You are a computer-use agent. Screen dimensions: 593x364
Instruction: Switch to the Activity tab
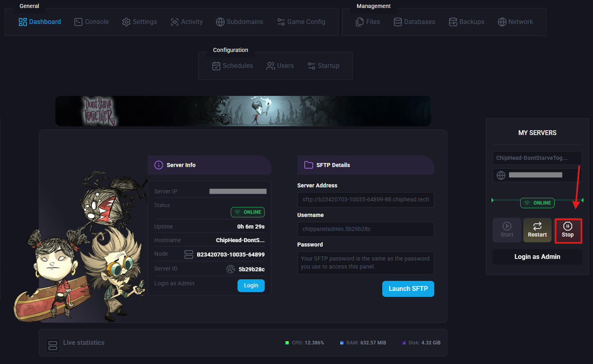pyautogui.click(x=186, y=22)
